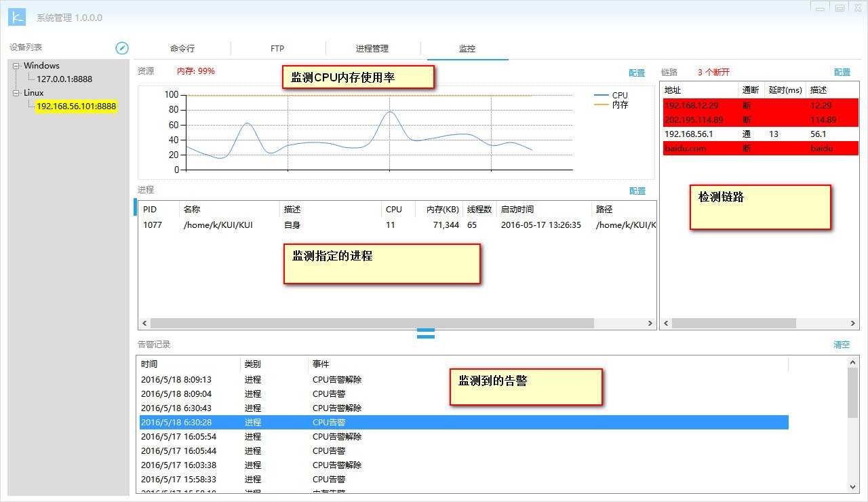
Task: Select link row baidu.com
Action: point(760,148)
